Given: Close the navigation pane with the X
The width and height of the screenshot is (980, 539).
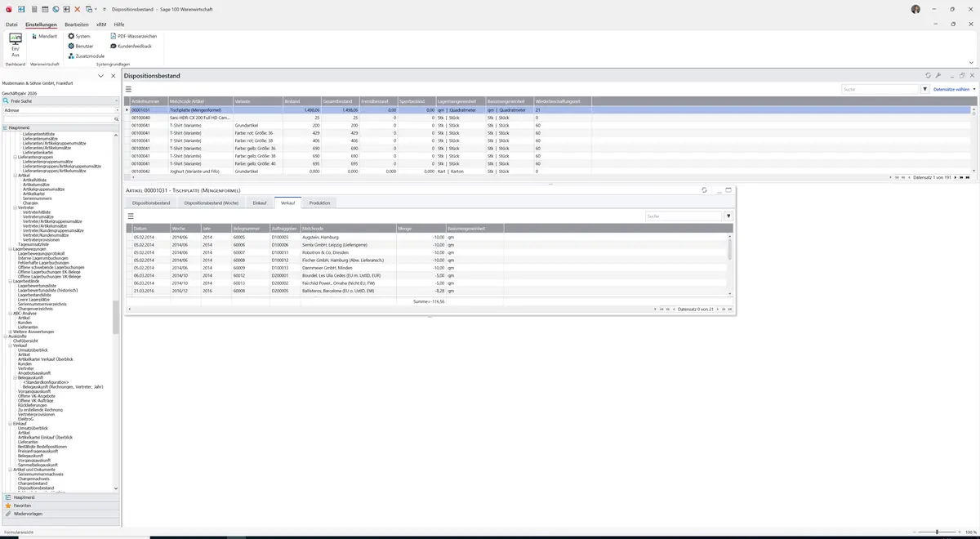Looking at the screenshot, I should [114, 76].
